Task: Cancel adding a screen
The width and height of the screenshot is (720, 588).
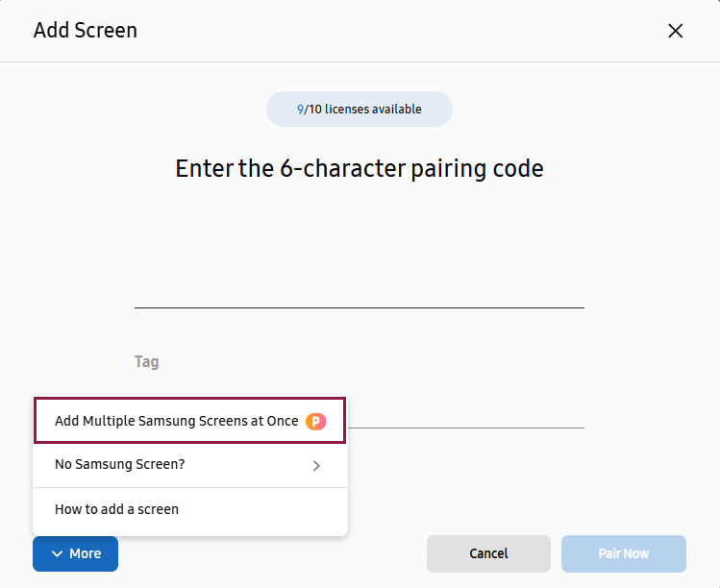Action: click(488, 553)
